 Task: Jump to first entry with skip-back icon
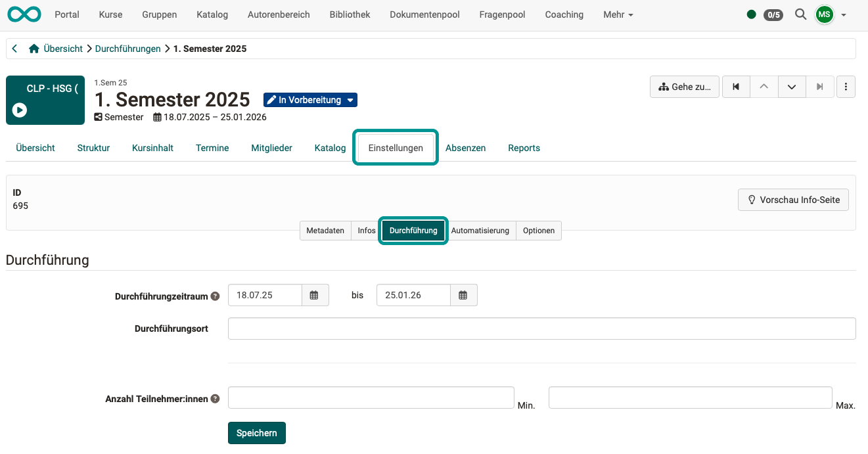[736, 86]
